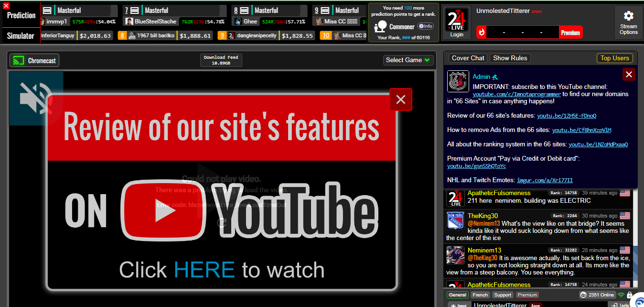
Task: Select the Support chat channel
Action: pyautogui.click(x=503, y=295)
